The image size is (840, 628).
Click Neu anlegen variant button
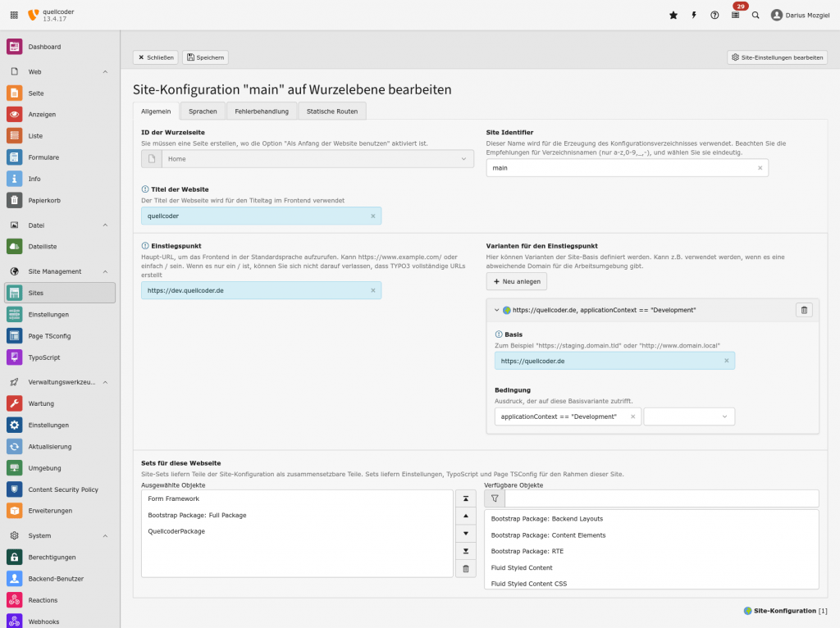tap(517, 281)
